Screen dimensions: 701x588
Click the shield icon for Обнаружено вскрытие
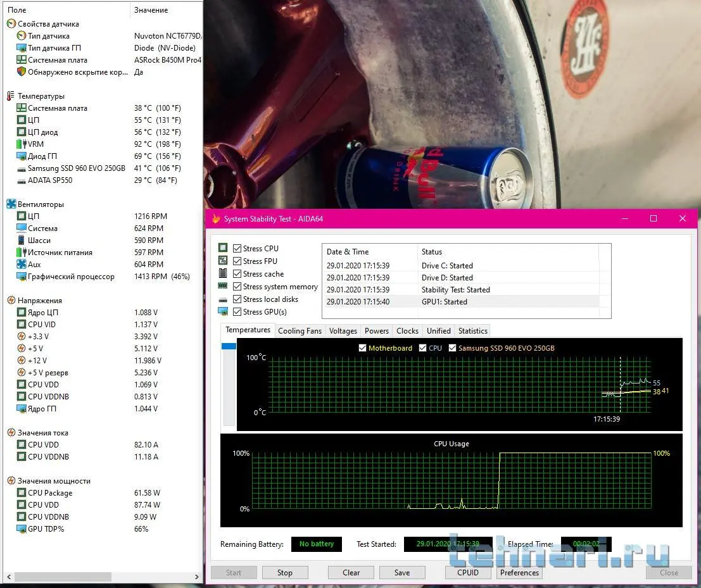tap(22, 72)
